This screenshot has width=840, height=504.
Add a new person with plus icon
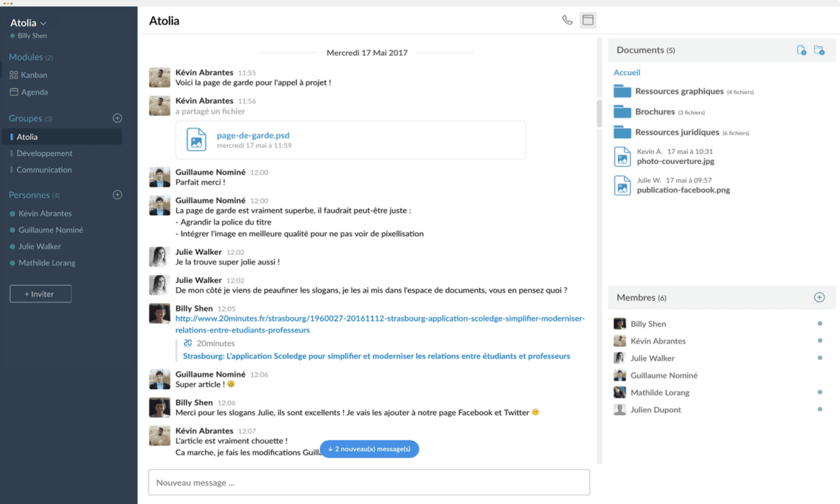pyautogui.click(x=118, y=195)
